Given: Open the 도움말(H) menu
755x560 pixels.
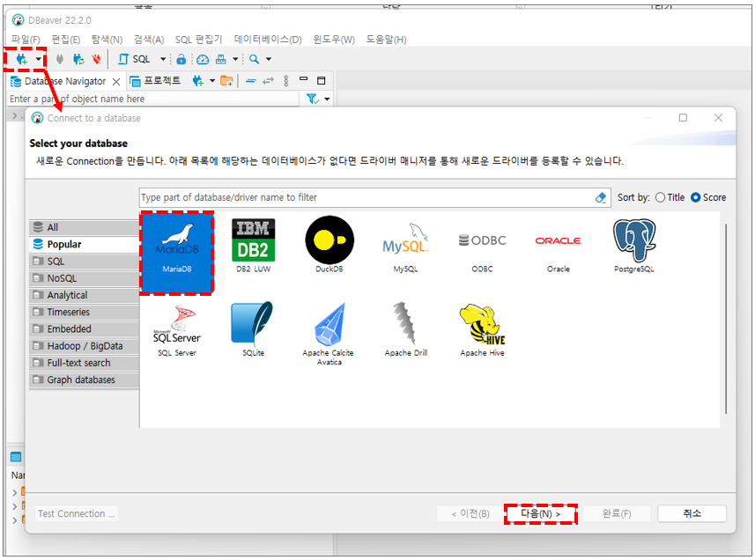Looking at the screenshot, I should click(x=386, y=40).
